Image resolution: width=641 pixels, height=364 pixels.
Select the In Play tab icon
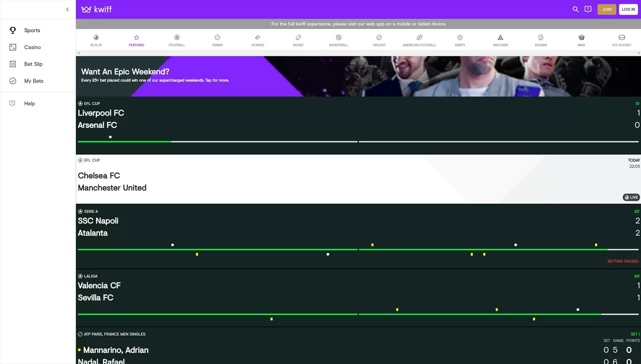point(96,37)
